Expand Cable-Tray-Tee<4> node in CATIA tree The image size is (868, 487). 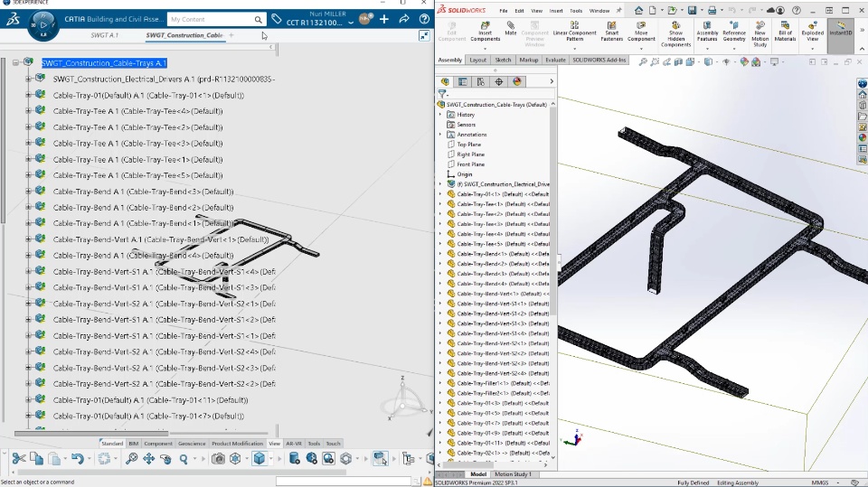[x=28, y=111]
